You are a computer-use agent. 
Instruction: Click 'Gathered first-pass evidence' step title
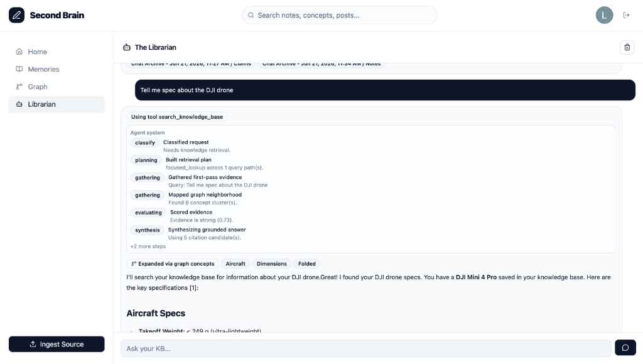pos(205,177)
